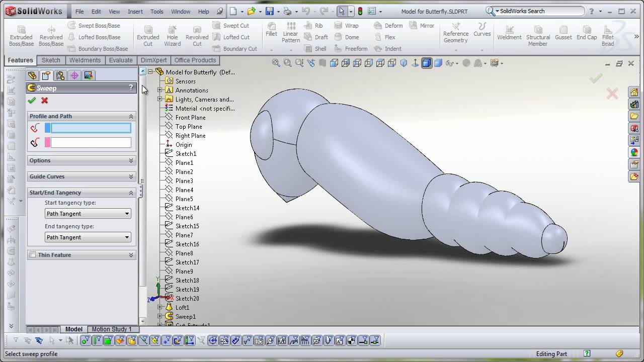
Task: Click the Zoom to Area icon
Action: click(x=288, y=63)
